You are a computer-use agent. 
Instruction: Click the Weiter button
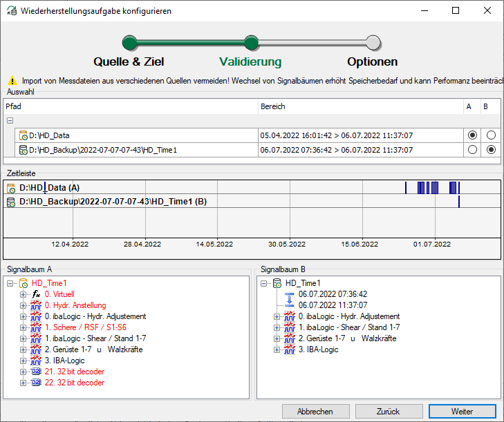(462, 411)
